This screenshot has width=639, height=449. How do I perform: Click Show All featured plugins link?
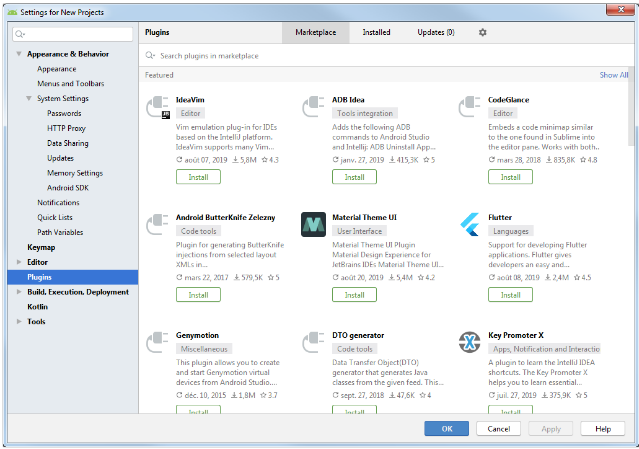click(x=613, y=75)
